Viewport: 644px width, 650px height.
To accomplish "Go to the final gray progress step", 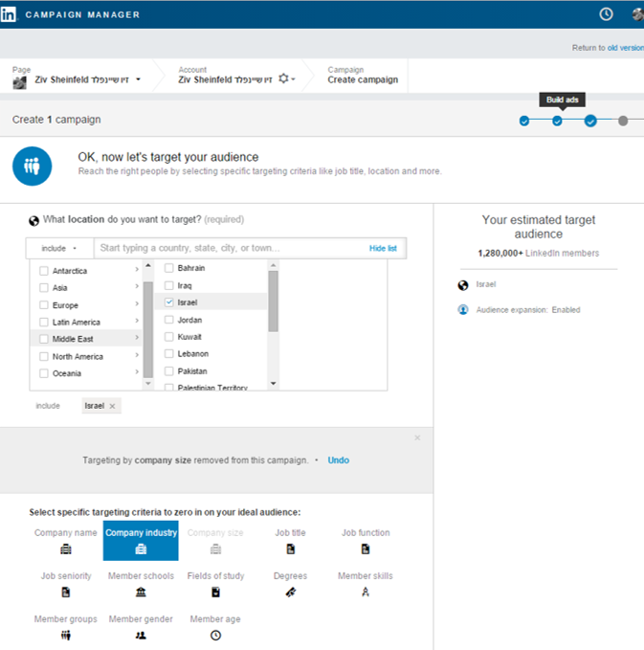I will click(x=623, y=121).
